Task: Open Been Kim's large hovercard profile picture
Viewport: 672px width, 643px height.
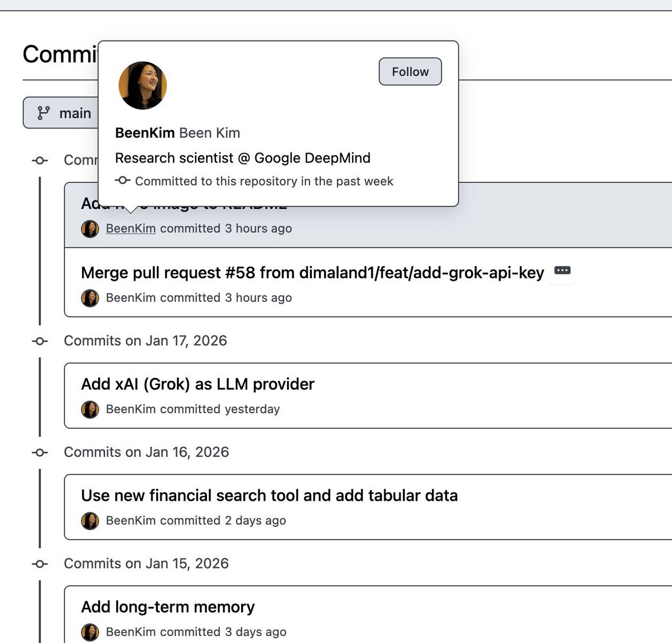Action: [x=142, y=85]
